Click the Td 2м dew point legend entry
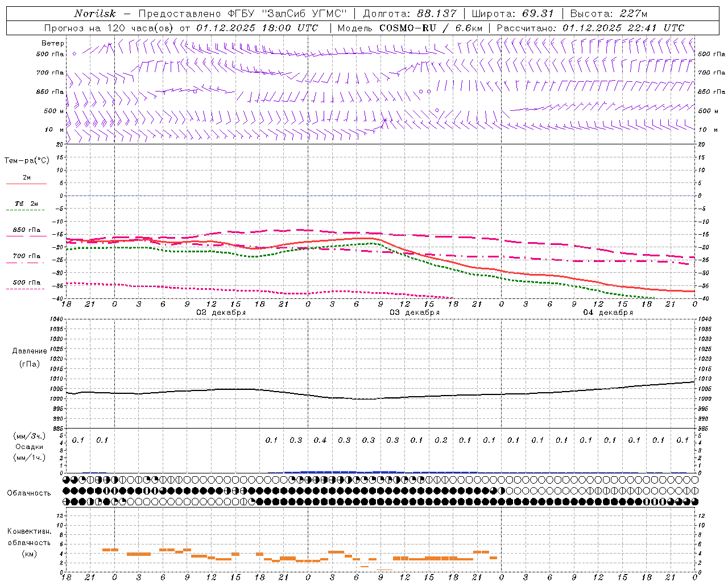Image resolution: width=728 pixels, height=582 pixels. (27, 203)
